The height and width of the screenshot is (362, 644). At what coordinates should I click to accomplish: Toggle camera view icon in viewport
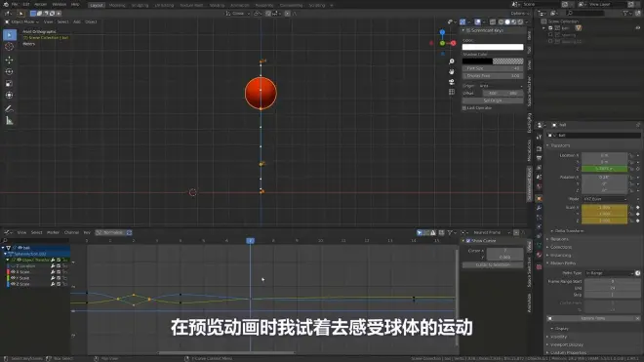click(452, 82)
